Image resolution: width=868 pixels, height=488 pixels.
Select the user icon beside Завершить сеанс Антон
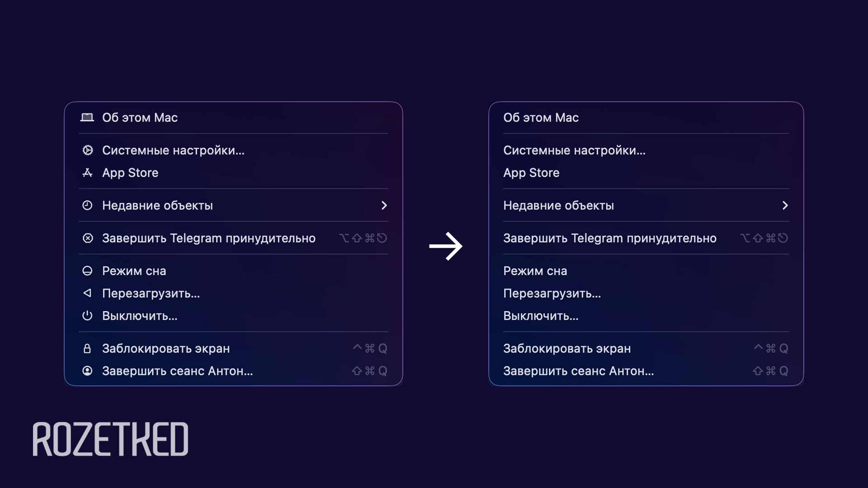pos(88,371)
